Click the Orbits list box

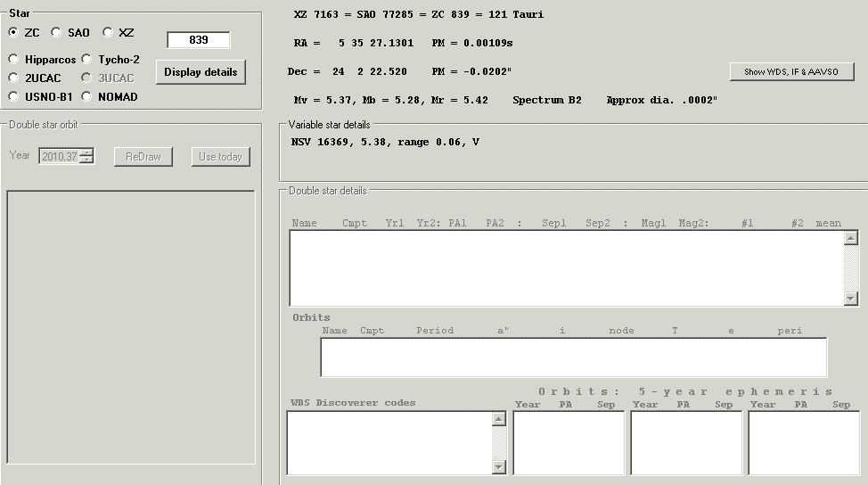(x=574, y=358)
